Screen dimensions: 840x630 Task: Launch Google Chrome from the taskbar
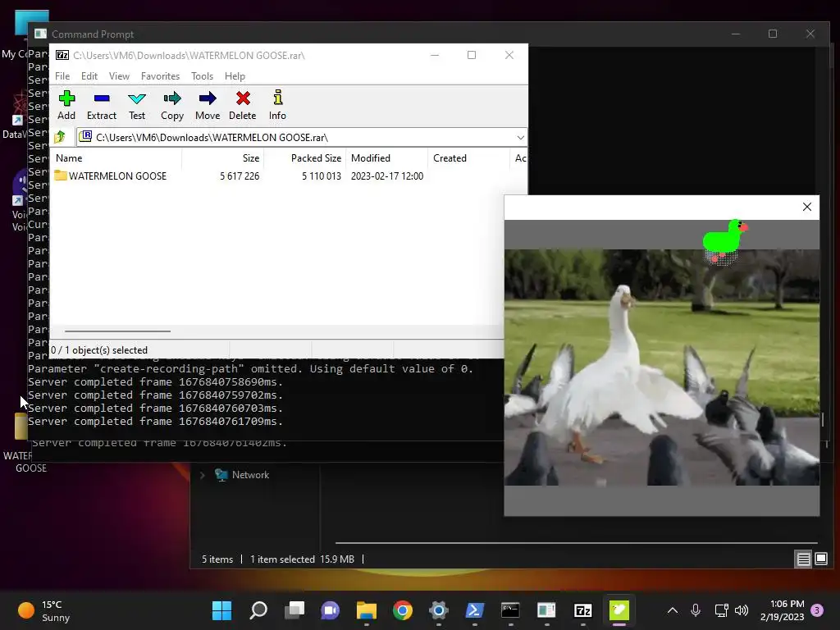pos(402,610)
